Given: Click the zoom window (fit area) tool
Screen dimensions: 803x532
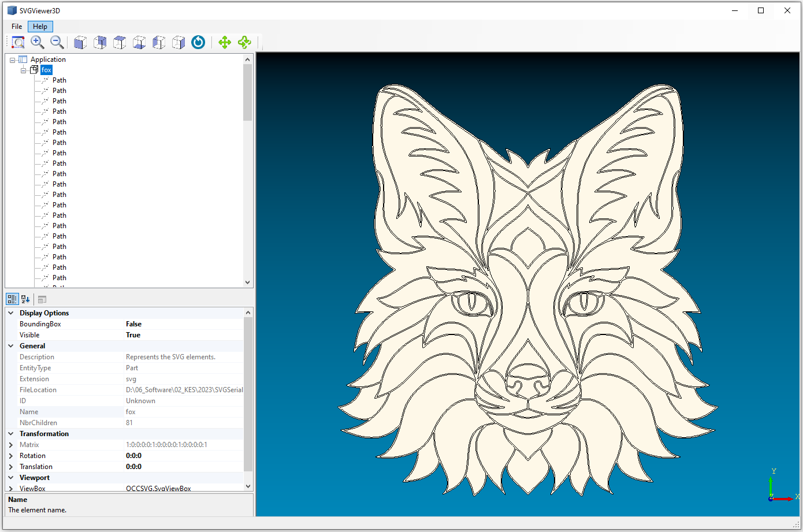Looking at the screenshot, I should (x=18, y=42).
